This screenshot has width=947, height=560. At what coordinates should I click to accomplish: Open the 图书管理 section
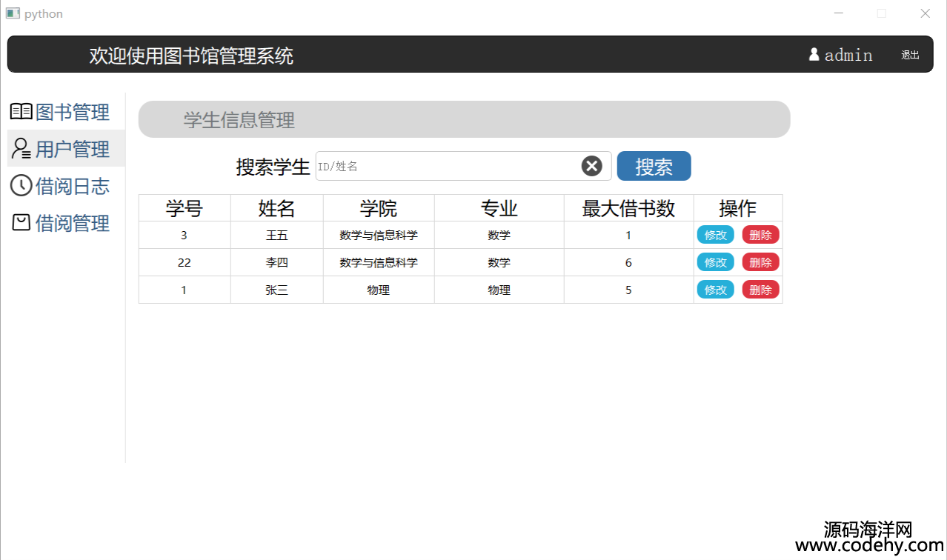click(x=72, y=112)
